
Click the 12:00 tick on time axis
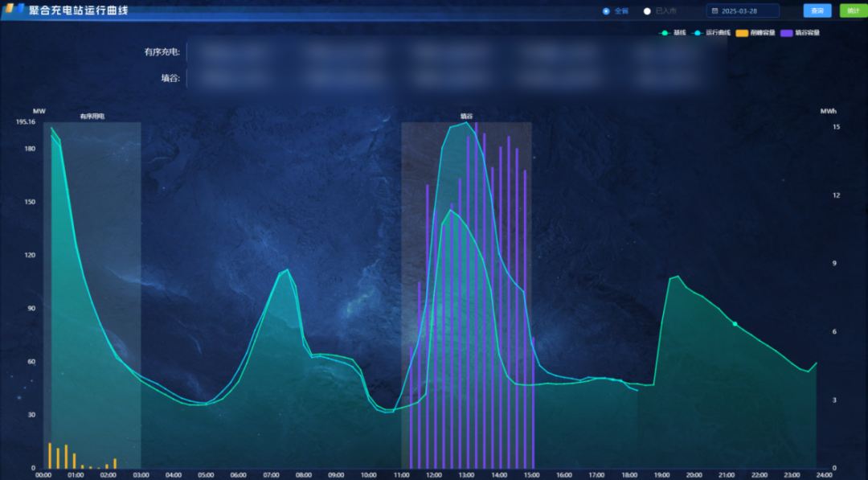click(x=434, y=475)
